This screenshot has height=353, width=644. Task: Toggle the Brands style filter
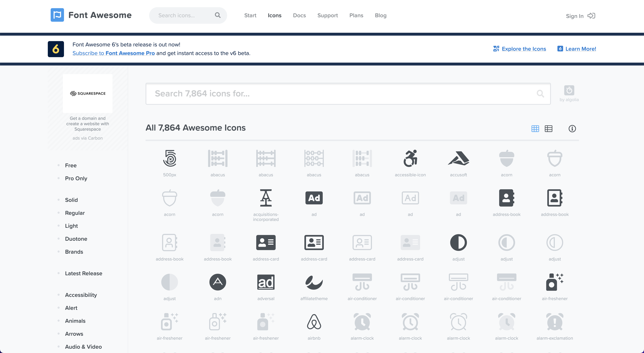click(x=74, y=252)
